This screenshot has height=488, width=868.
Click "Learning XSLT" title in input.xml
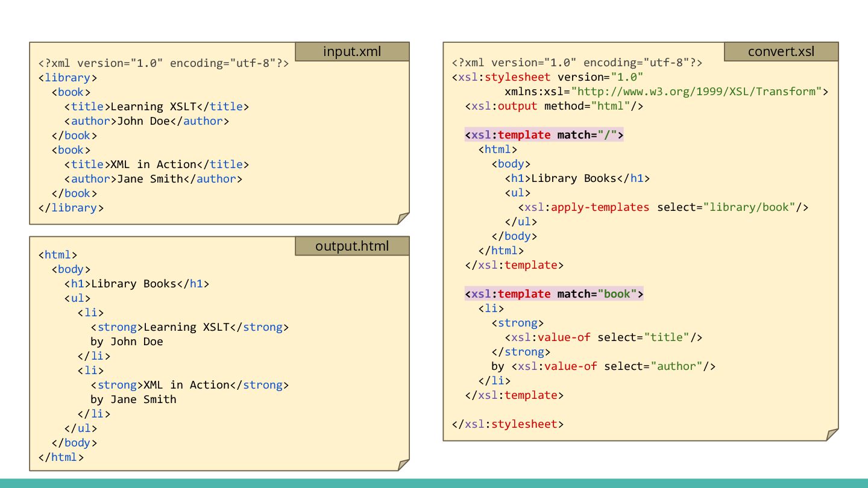(153, 107)
